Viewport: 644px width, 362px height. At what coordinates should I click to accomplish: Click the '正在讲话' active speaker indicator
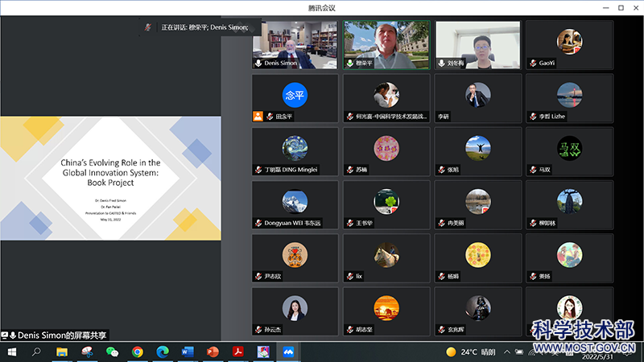204,27
